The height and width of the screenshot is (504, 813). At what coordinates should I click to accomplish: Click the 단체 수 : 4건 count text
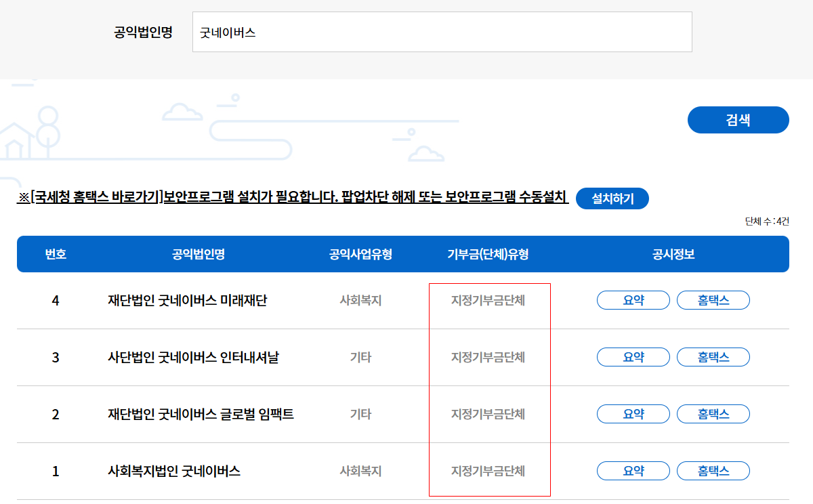[767, 222]
